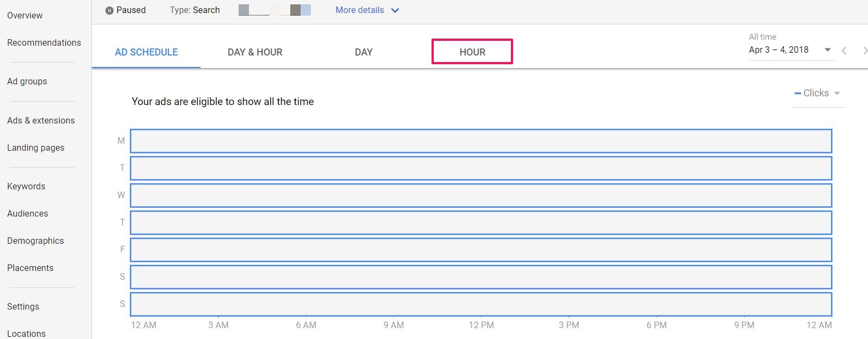This screenshot has height=339, width=868.
Task: Select Monday schedule bar
Action: [481, 141]
